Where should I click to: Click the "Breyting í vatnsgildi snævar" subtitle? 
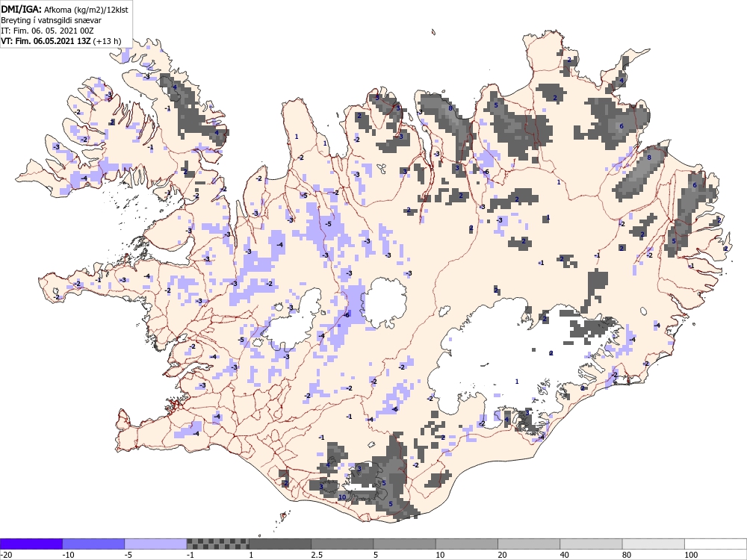51,20
